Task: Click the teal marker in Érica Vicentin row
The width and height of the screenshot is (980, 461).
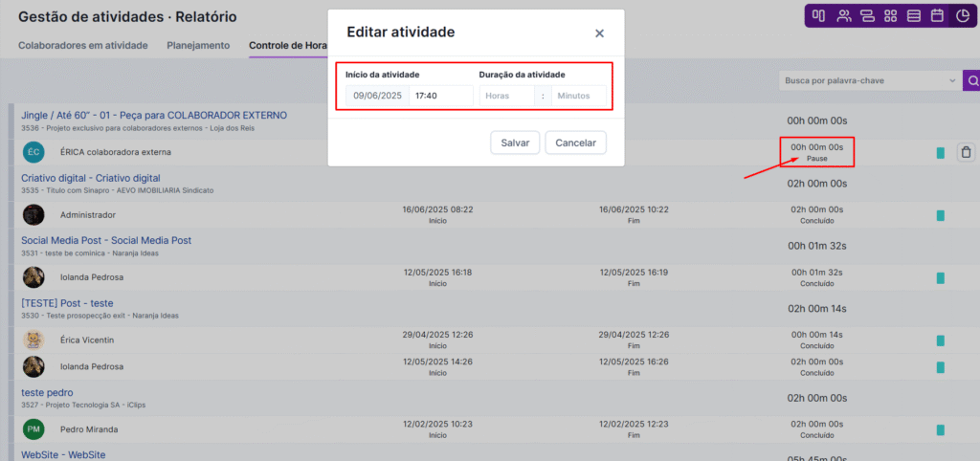Action: coord(941,340)
